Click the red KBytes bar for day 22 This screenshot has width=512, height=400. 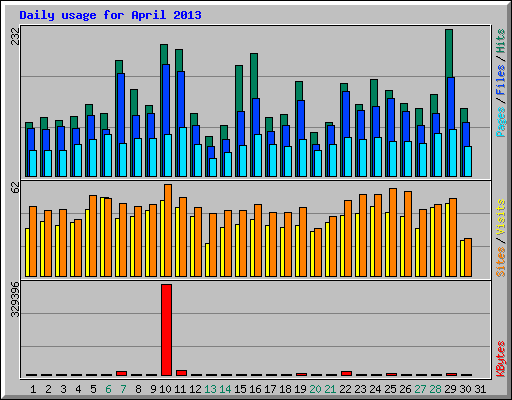(x=347, y=373)
